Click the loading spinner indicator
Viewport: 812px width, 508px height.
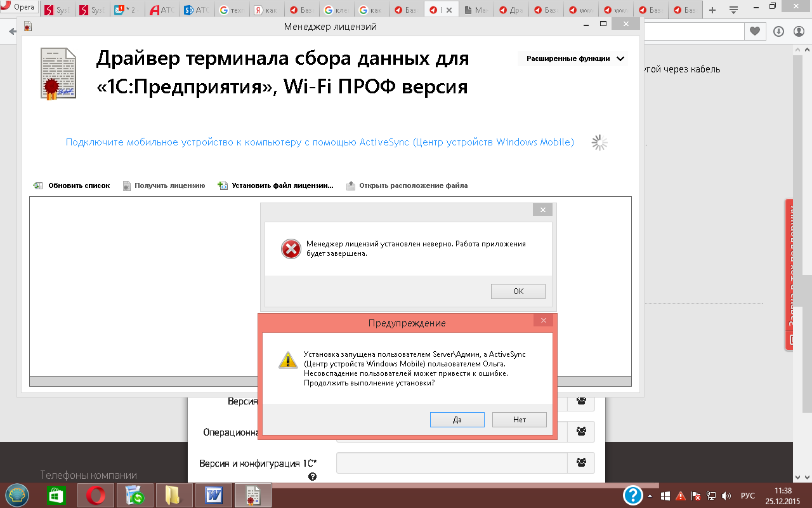click(599, 143)
